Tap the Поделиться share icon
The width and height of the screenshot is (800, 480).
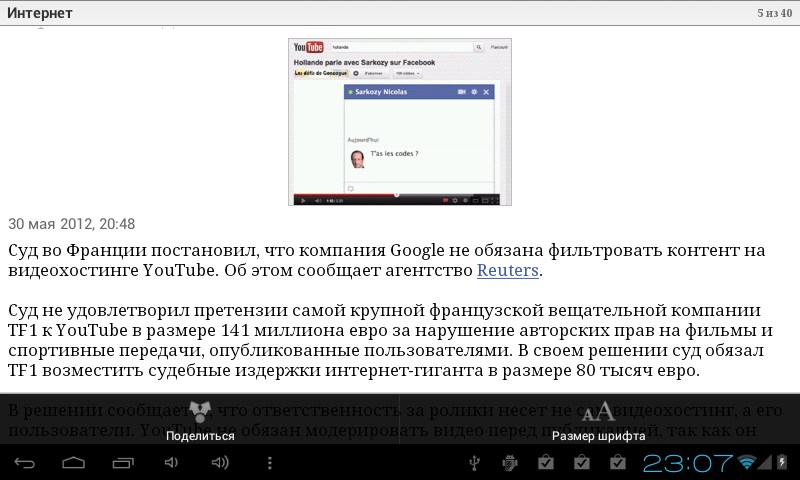[200, 413]
